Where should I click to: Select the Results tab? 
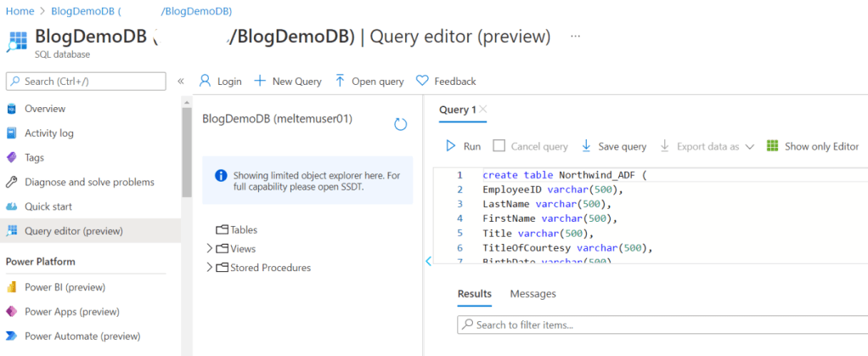pyautogui.click(x=474, y=294)
